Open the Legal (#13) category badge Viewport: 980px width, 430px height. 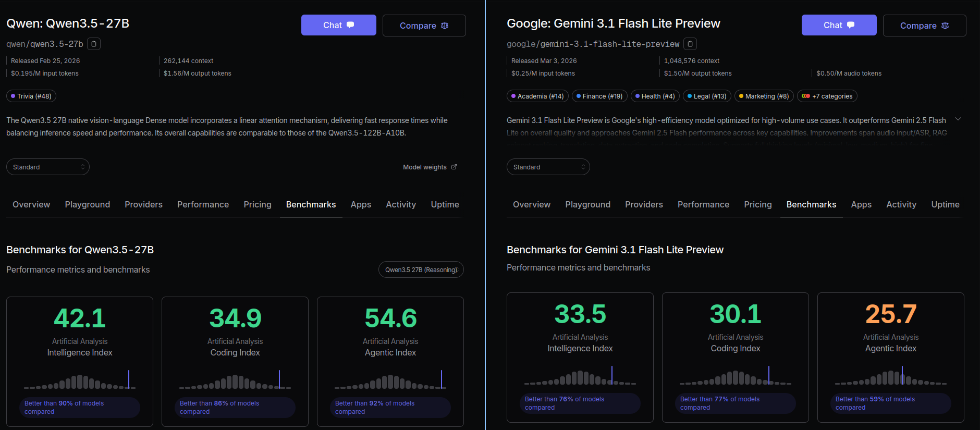[707, 96]
